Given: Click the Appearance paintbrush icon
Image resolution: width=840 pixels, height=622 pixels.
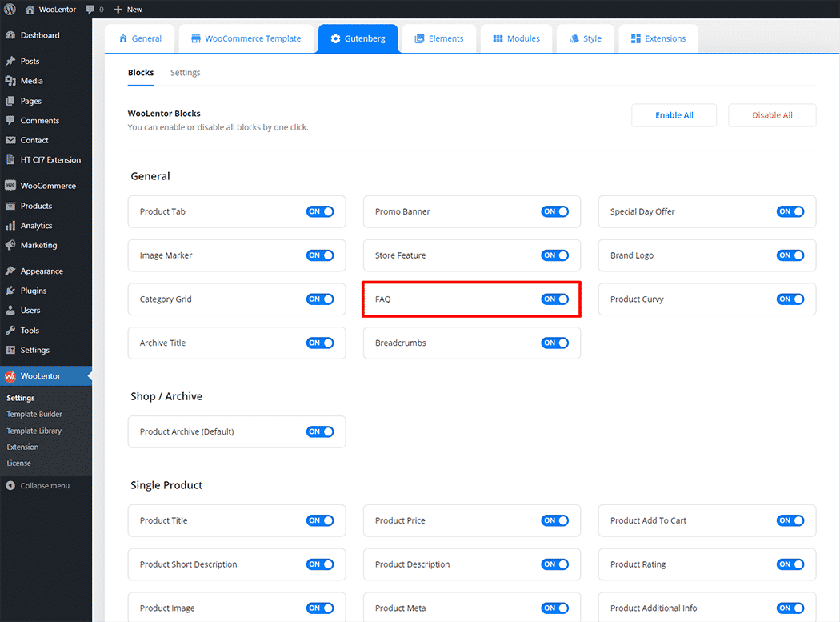Looking at the screenshot, I should 10,271.
